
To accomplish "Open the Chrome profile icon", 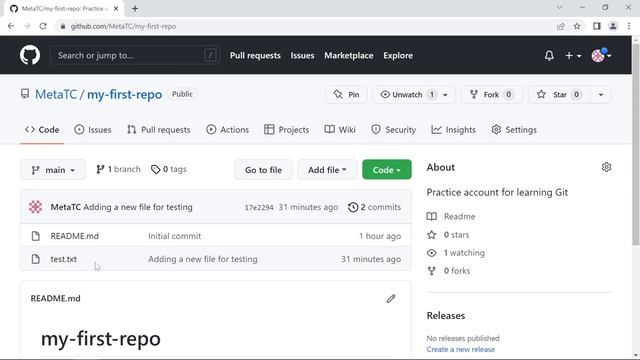I will (x=613, y=26).
